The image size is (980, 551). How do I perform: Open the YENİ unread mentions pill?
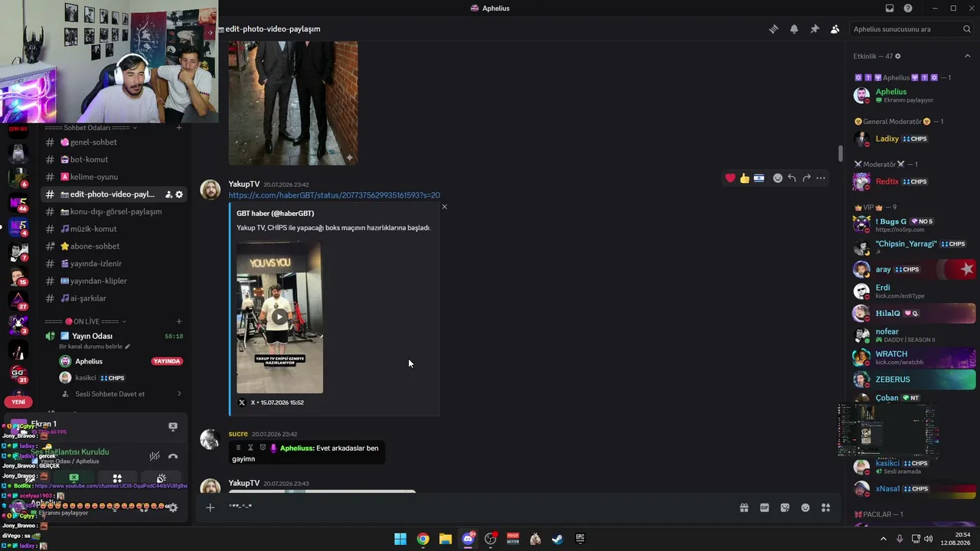[x=18, y=402]
